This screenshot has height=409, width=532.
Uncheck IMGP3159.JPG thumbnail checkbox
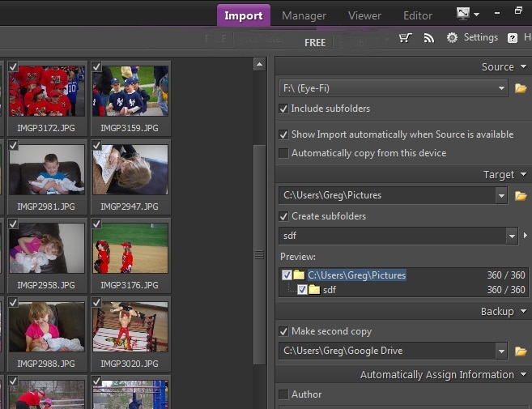[96, 66]
